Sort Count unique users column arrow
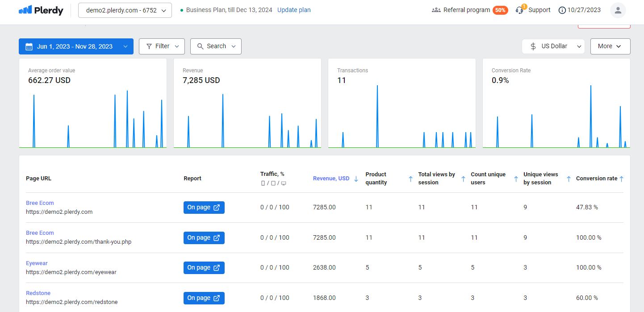Screen dimensions: 644x312 516,179
